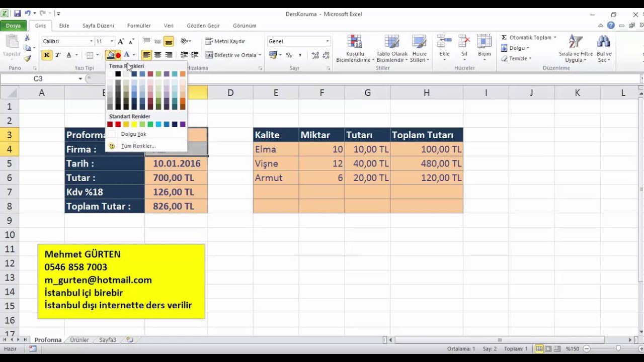Image resolution: width=644 pixels, height=362 pixels.
Task: Click the text orientation icon
Action: [184, 41]
